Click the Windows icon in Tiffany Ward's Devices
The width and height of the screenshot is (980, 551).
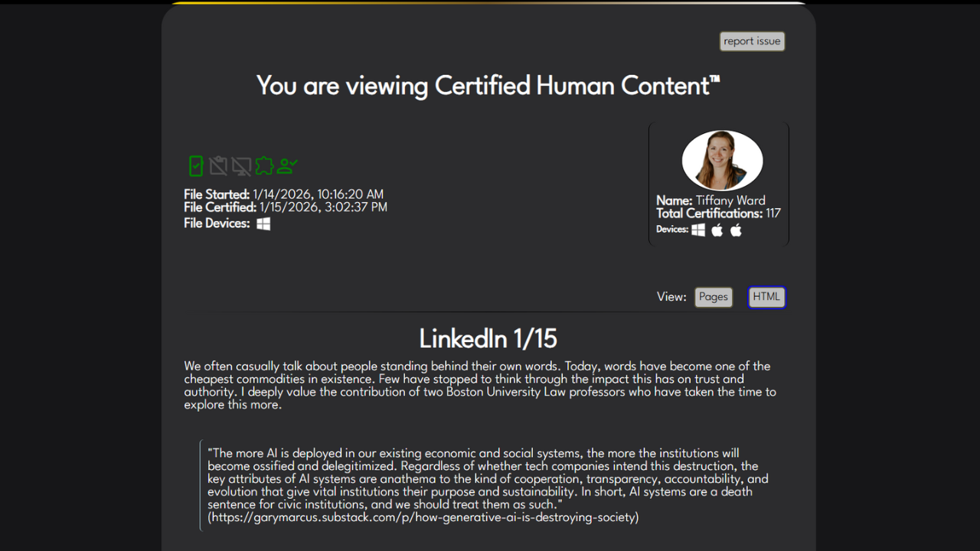[x=698, y=230]
